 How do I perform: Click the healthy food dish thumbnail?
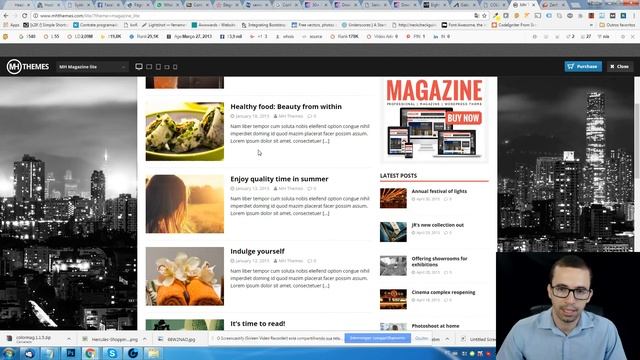click(185, 131)
